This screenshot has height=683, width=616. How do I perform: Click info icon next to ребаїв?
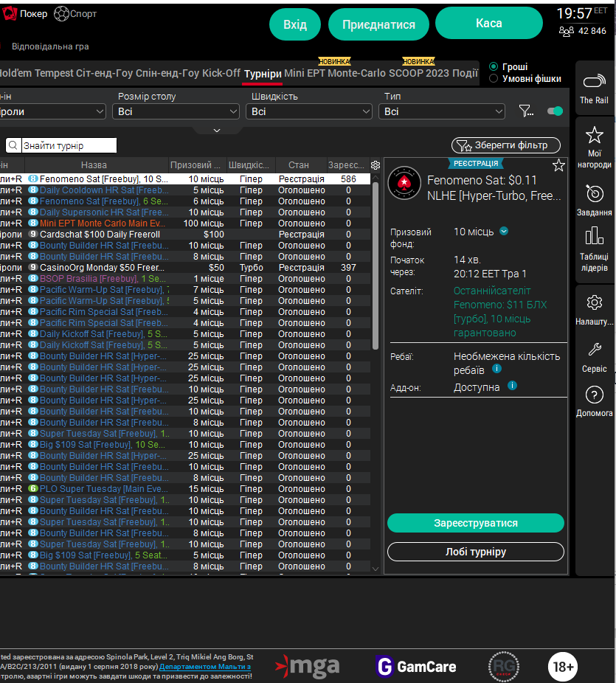tap(496, 369)
